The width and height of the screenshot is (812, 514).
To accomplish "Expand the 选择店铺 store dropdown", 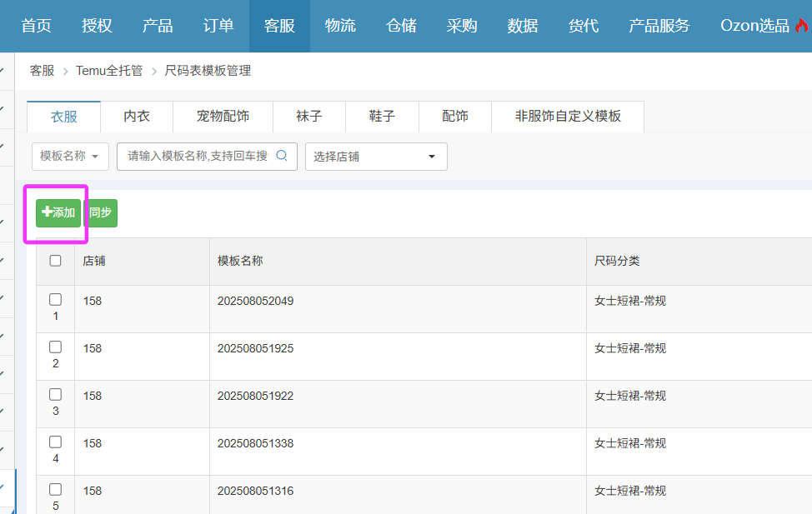I will tap(376, 157).
